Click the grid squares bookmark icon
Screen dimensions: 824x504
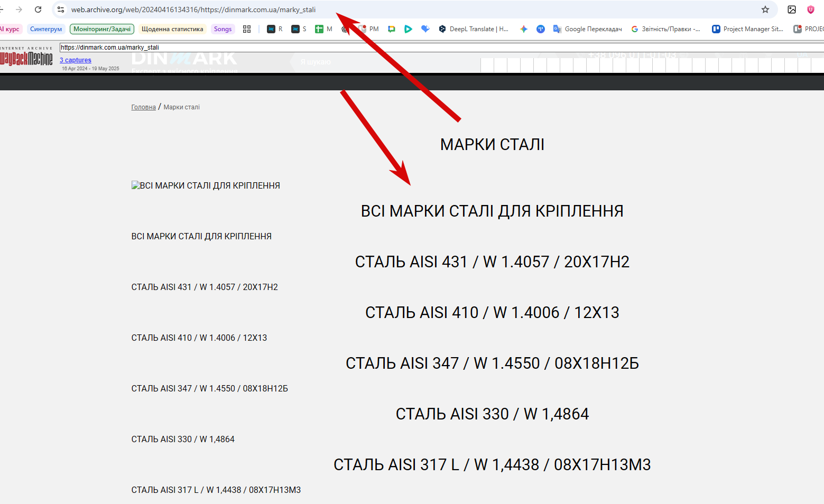pyautogui.click(x=247, y=29)
